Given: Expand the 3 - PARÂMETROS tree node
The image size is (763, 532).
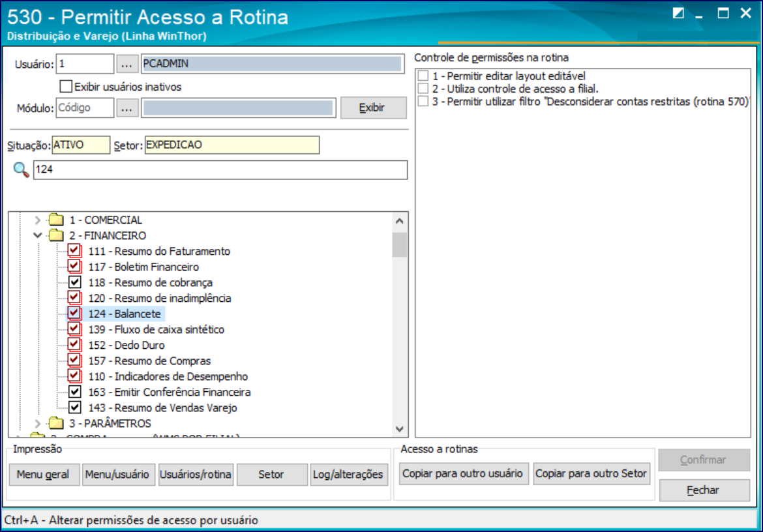Looking at the screenshot, I should pos(37,423).
